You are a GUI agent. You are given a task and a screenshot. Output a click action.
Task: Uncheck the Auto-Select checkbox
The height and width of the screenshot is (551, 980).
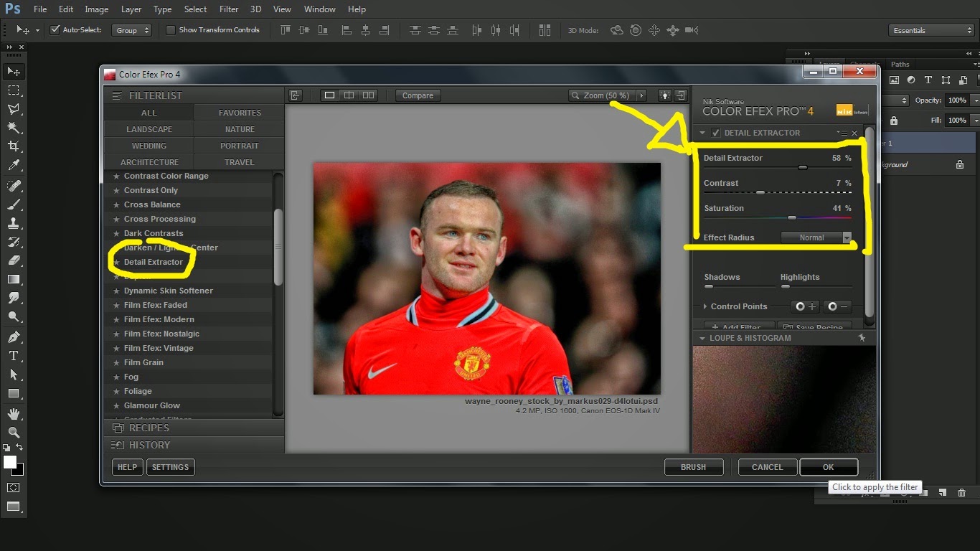[55, 30]
